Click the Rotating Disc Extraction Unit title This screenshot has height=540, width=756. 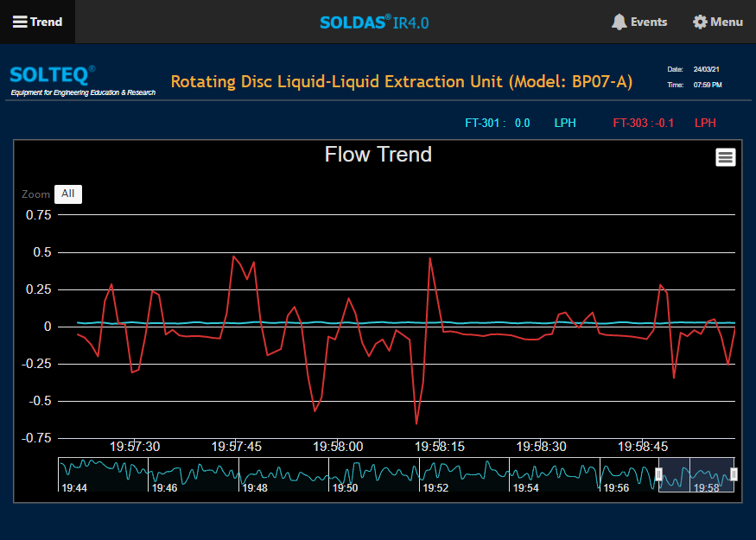(402, 81)
